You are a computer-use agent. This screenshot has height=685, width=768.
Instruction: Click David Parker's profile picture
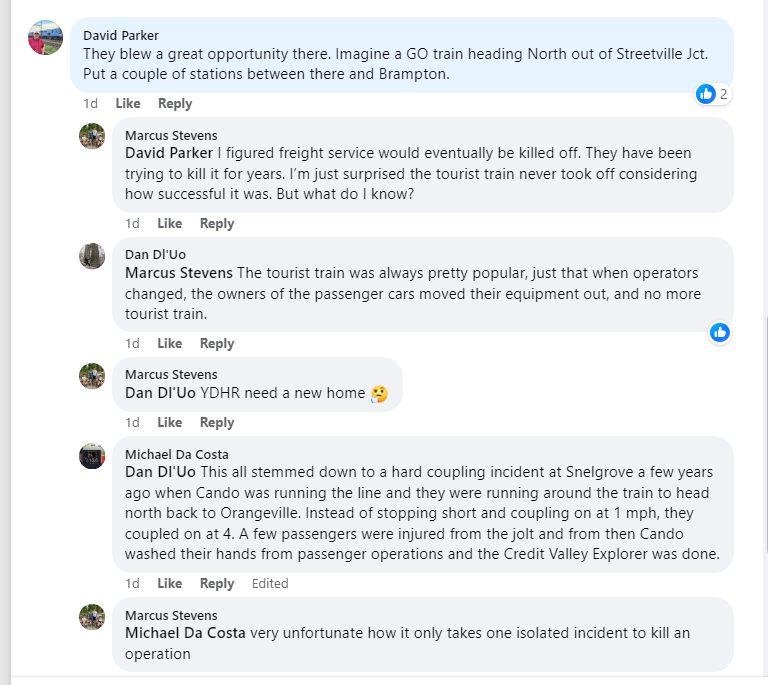tap(46, 37)
